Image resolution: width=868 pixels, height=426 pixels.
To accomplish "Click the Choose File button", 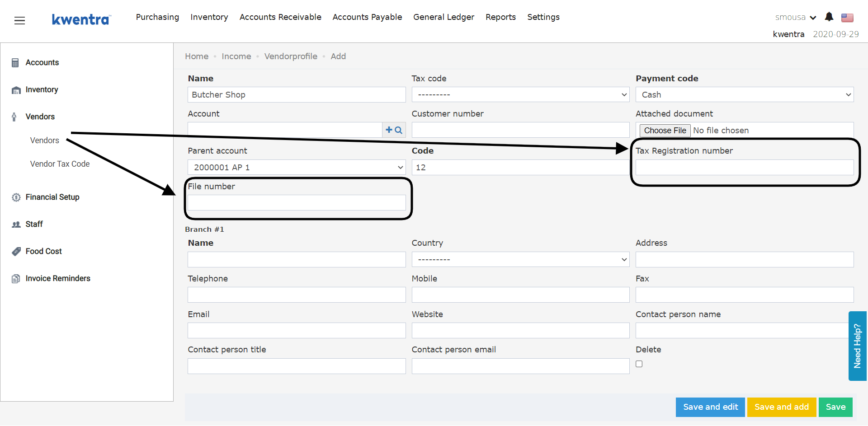I will pyautogui.click(x=665, y=131).
